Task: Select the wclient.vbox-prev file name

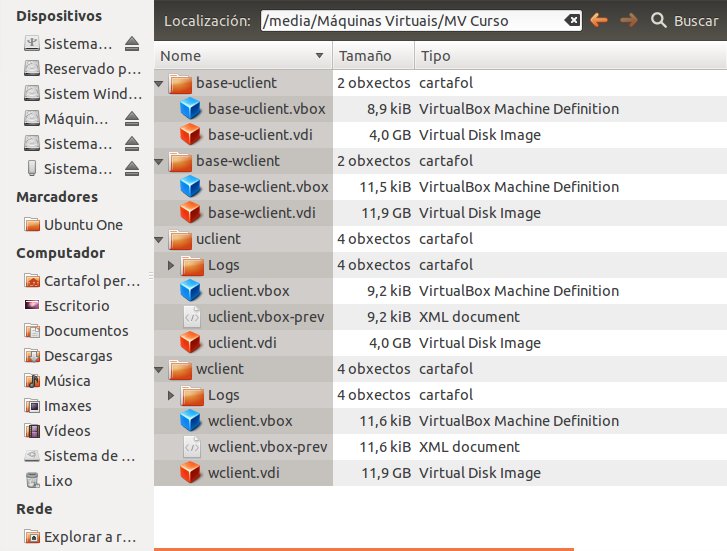Action: [268, 447]
